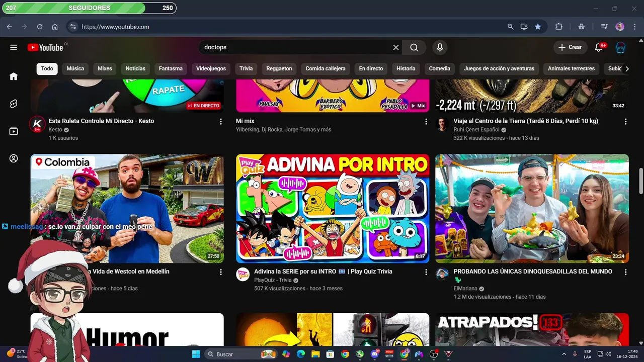Image resolution: width=644 pixels, height=362 pixels.
Task: Open File Explorer from the taskbar
Action: 315,354
